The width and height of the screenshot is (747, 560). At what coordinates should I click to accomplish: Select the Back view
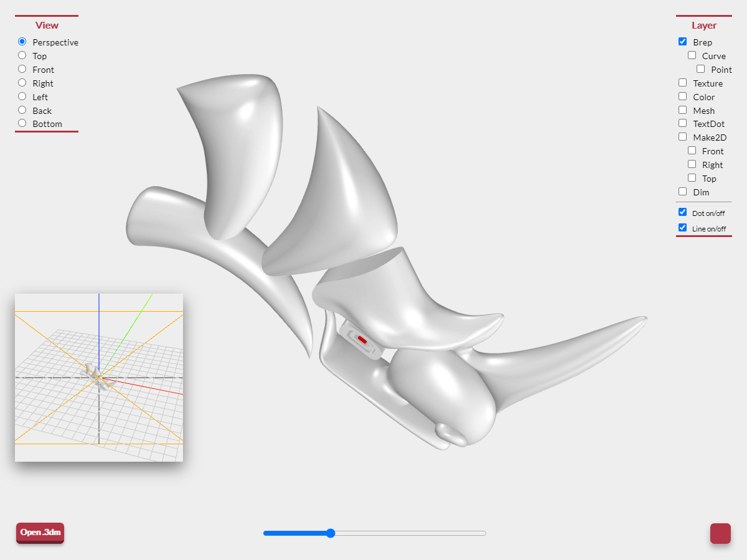pos(22,110)
